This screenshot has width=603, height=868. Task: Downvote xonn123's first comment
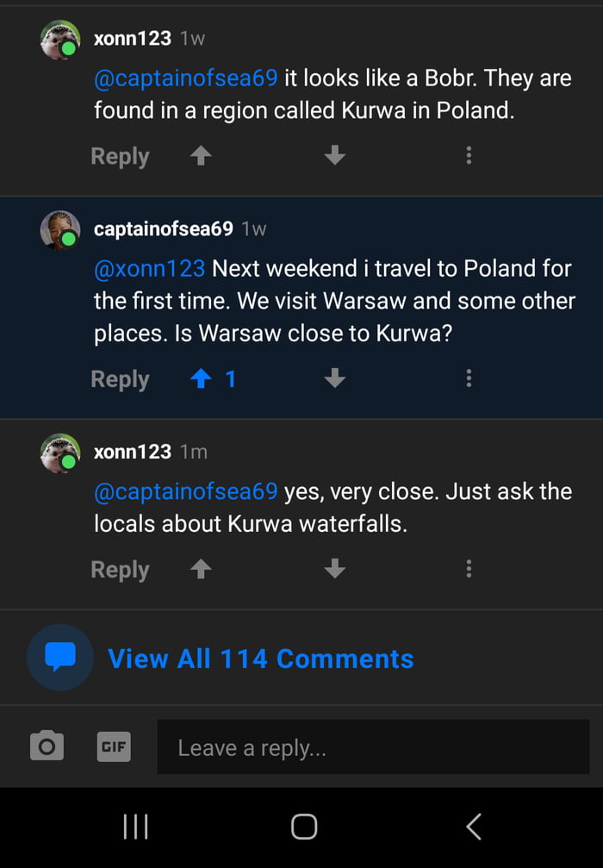point(334,155)
